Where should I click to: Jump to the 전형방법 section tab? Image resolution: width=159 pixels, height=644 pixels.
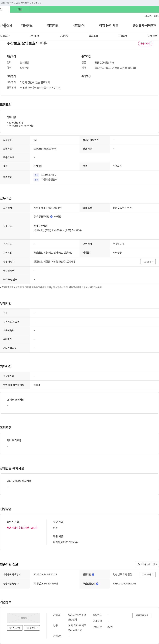123,36
